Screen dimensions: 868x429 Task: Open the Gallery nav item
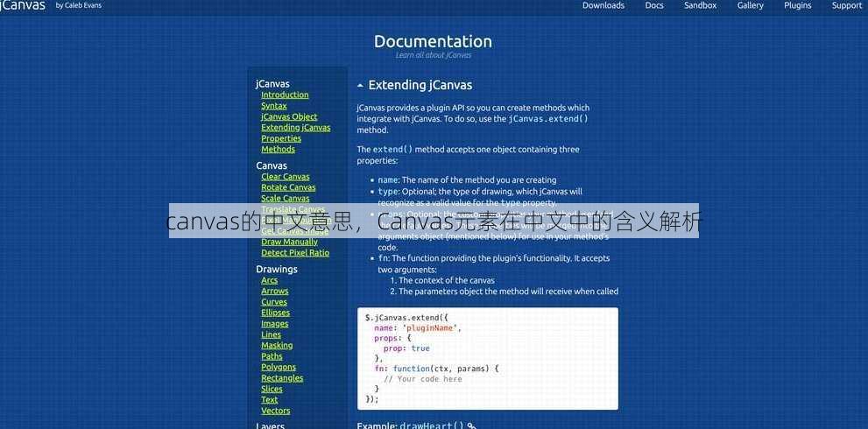click(x=750, y=5)
